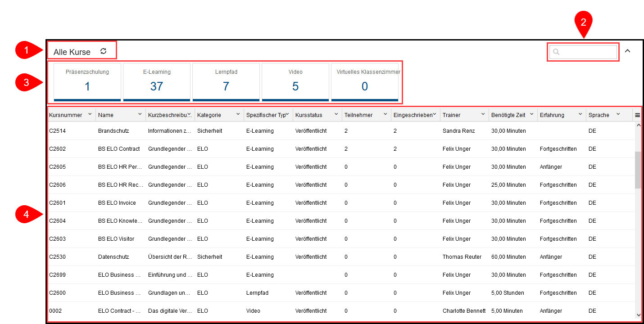Open Name column dropdown arrow
The width and height of the screenshot is (644, 324).
(x=140, y=114)
